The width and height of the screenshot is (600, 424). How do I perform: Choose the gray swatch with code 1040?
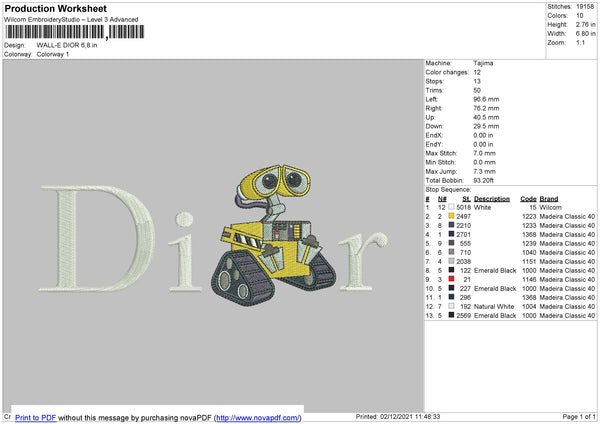click(452, 252)
